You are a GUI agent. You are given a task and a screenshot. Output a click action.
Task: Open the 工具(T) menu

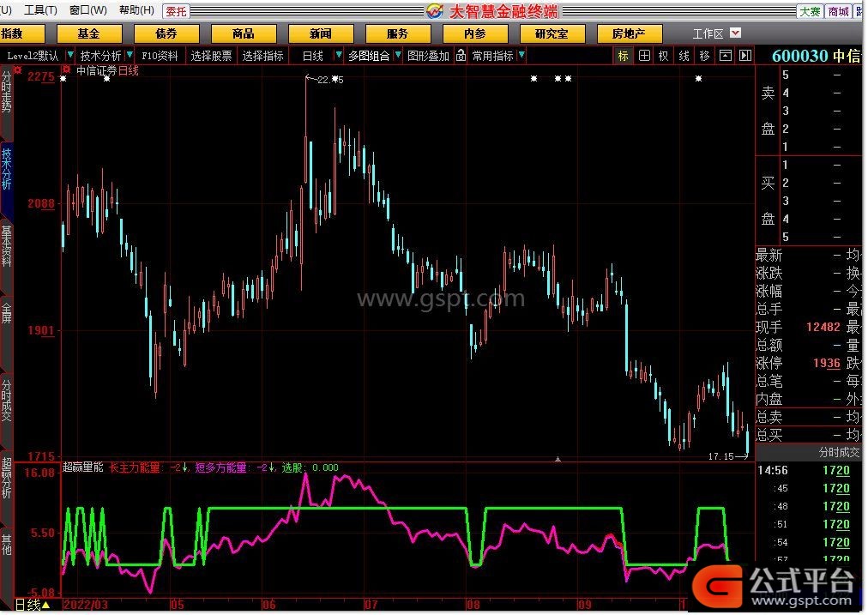coord(40,10)
